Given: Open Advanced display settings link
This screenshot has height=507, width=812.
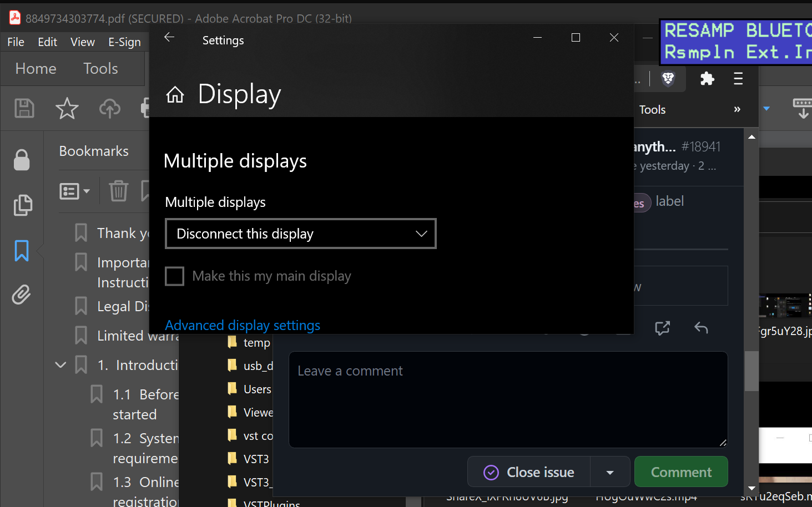Looking at the screenshot, I should click(243, 325).
